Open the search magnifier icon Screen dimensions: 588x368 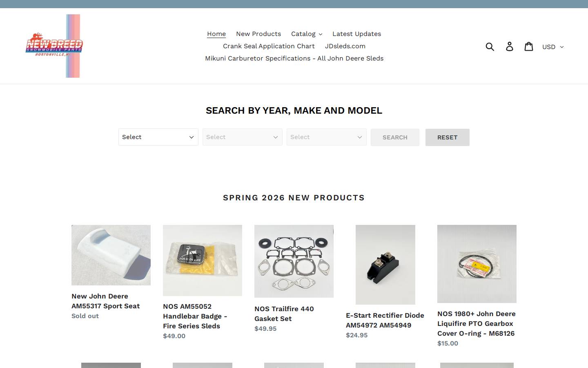pyautogui.click(x=490, y=46)
